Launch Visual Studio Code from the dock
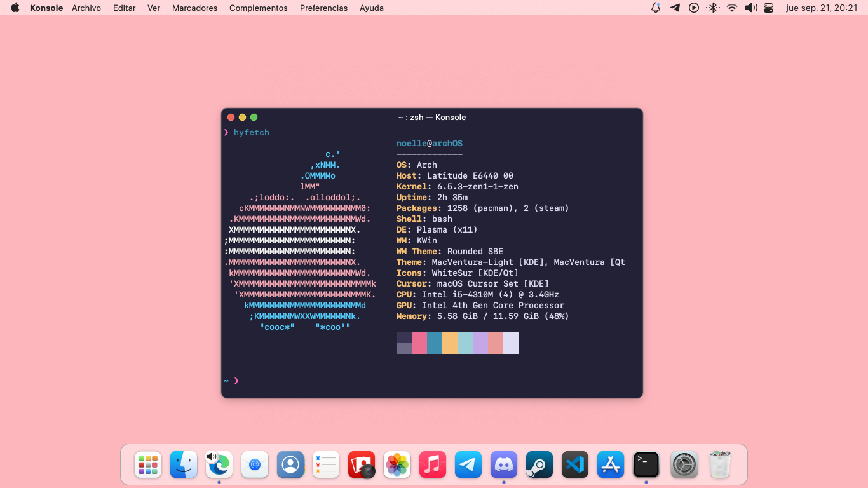 point(575,464)
